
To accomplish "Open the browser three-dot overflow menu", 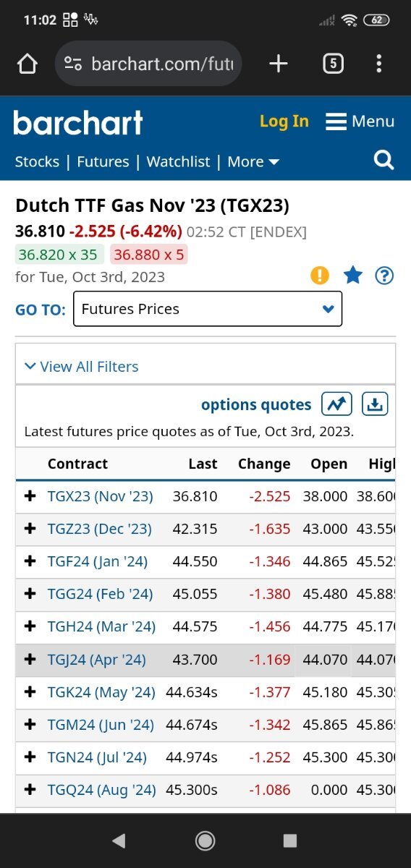I will [x=378, y=64].
